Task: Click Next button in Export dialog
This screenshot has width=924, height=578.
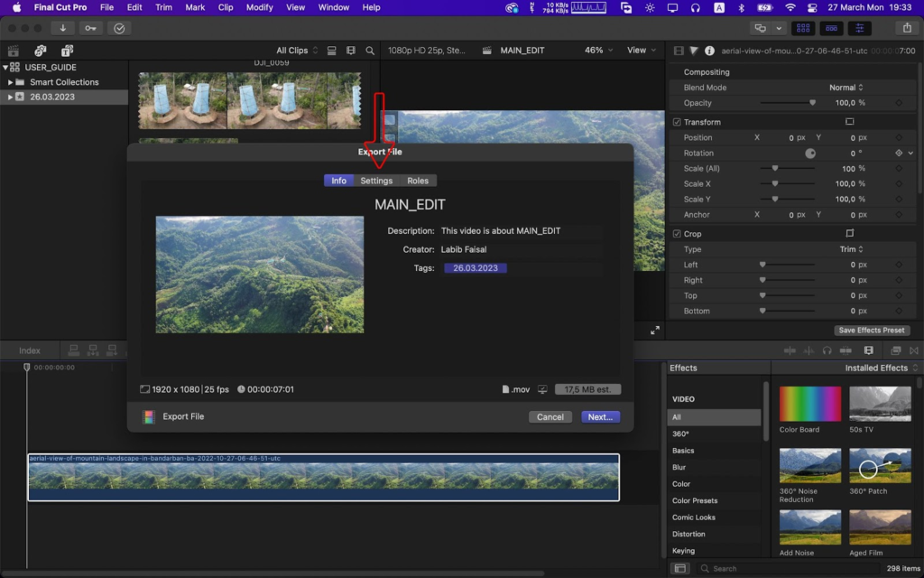Action: point(600,417)
